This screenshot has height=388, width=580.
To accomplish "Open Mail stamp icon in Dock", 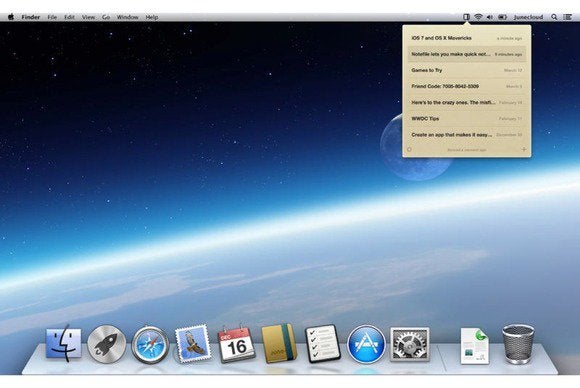I will click(x=193, y=344).
